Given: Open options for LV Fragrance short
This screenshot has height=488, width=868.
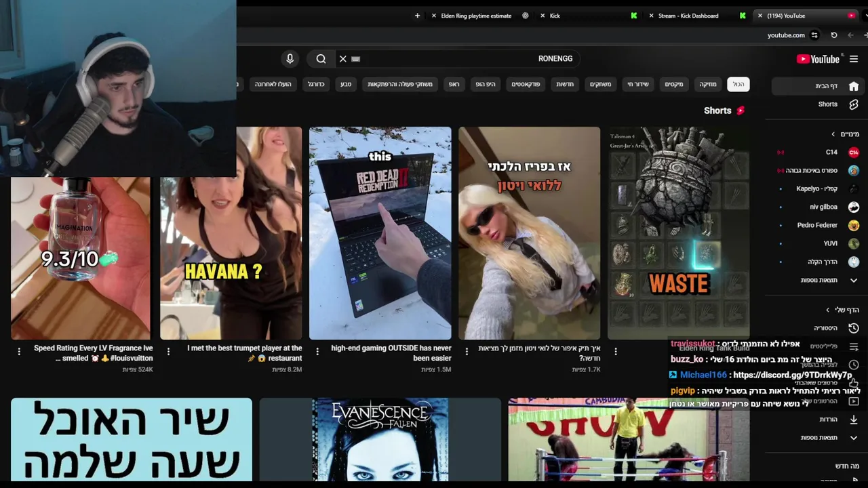Looking at the screenshot, I should (x=19, y=351).
